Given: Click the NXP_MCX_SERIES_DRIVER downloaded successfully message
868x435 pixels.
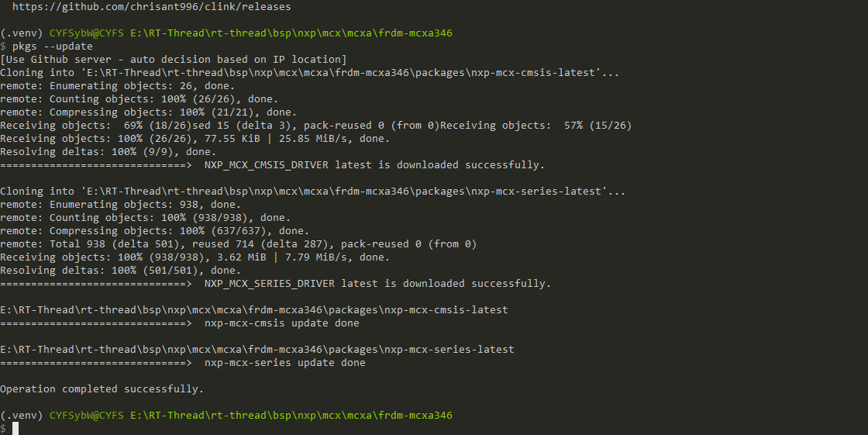Looking at the screenshot, I should click(377, 283).
